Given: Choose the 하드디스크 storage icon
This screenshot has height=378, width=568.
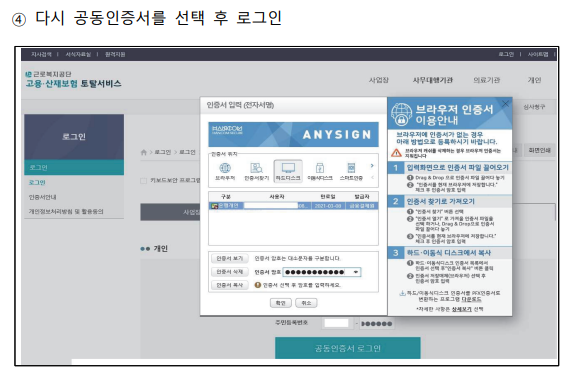Looking at the screenshot, I should (x=288, y=171).
